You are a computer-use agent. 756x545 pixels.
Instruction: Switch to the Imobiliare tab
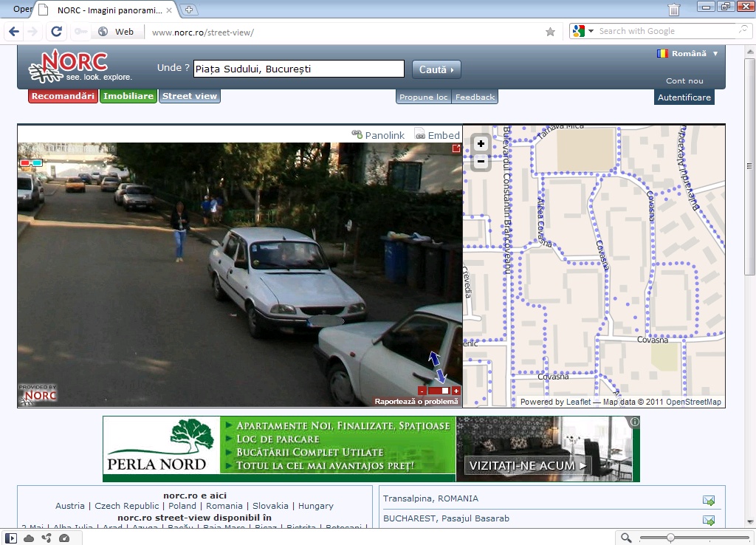click(x=128, y=96)
